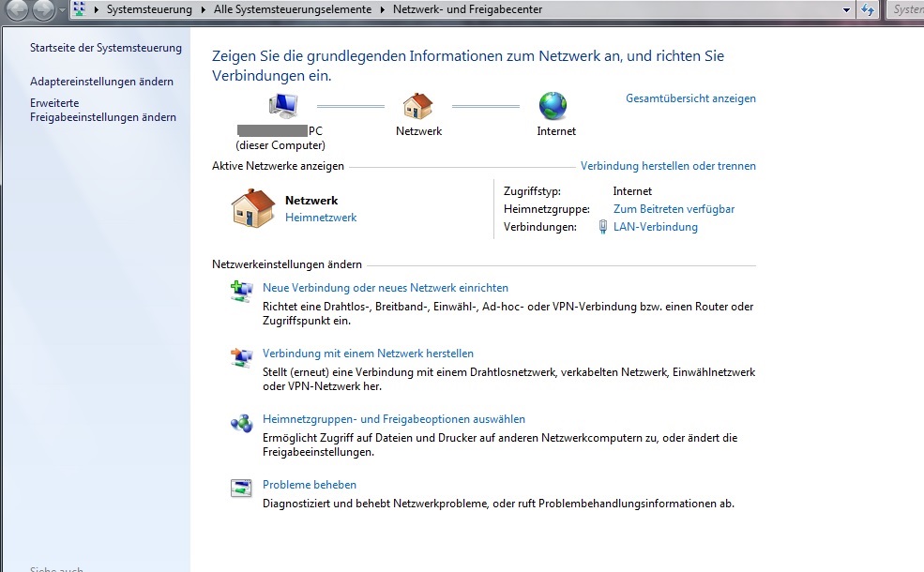Click the homegroup spheres icon
924x572 pixels.
(241, 423)
